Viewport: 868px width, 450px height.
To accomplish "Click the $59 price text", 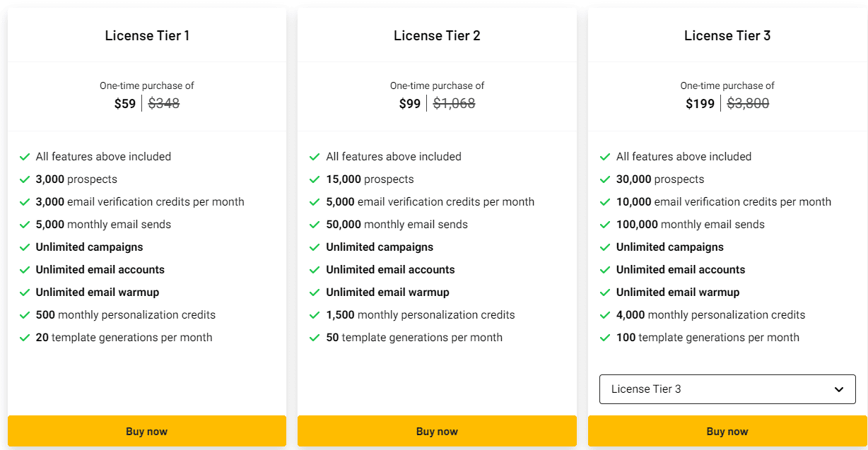I will tap(125, 104).
